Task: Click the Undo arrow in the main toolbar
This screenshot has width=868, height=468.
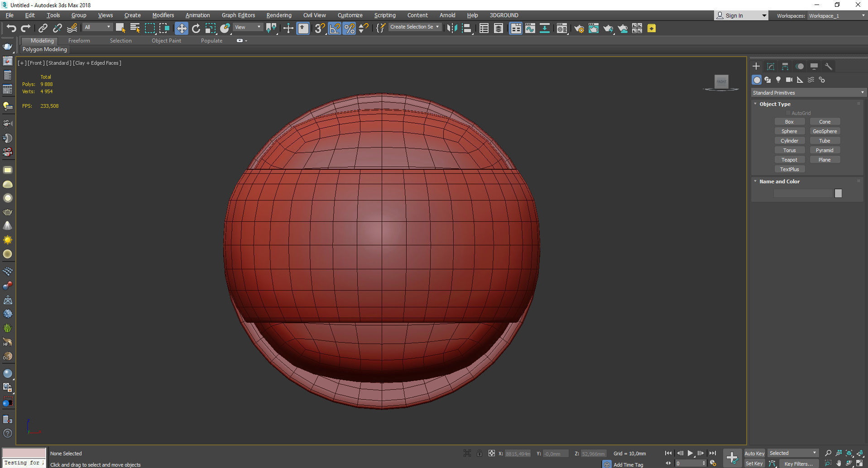Action: [11, 29]
